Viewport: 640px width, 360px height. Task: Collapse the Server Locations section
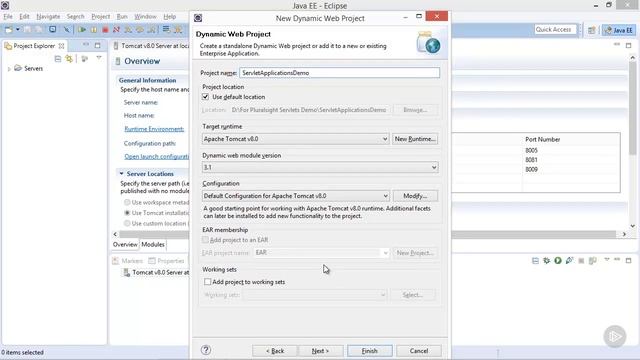click(121, 173)
